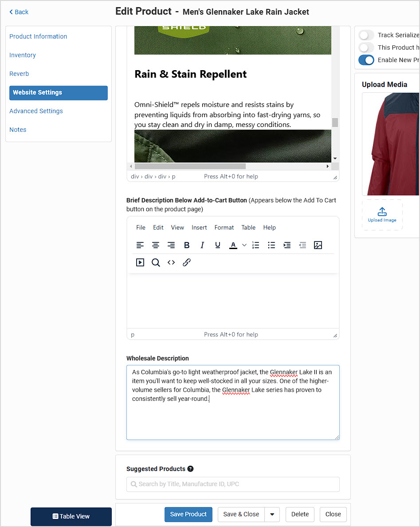Click the Delete button
The width and height of the screenshot is (420, 527).
click(300, 514)
